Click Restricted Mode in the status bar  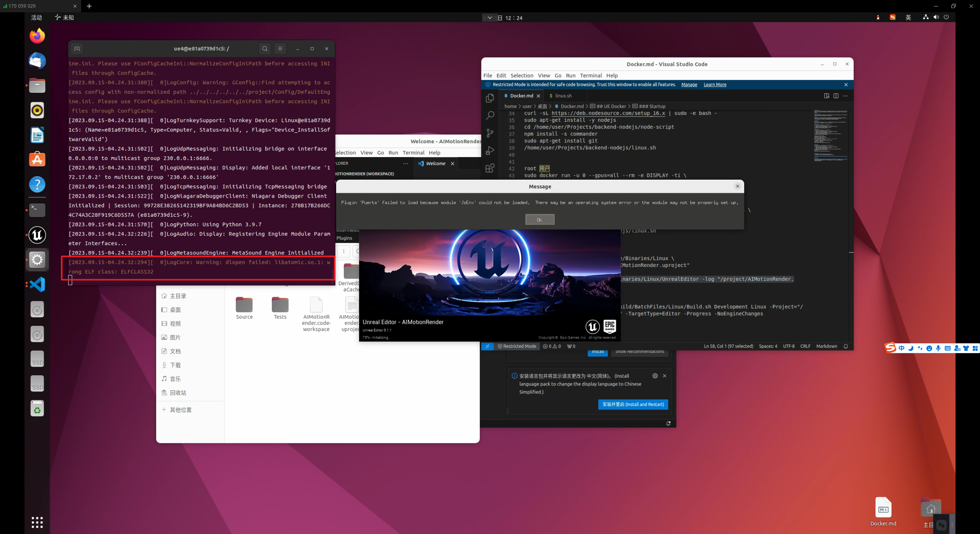click(517, 346)
